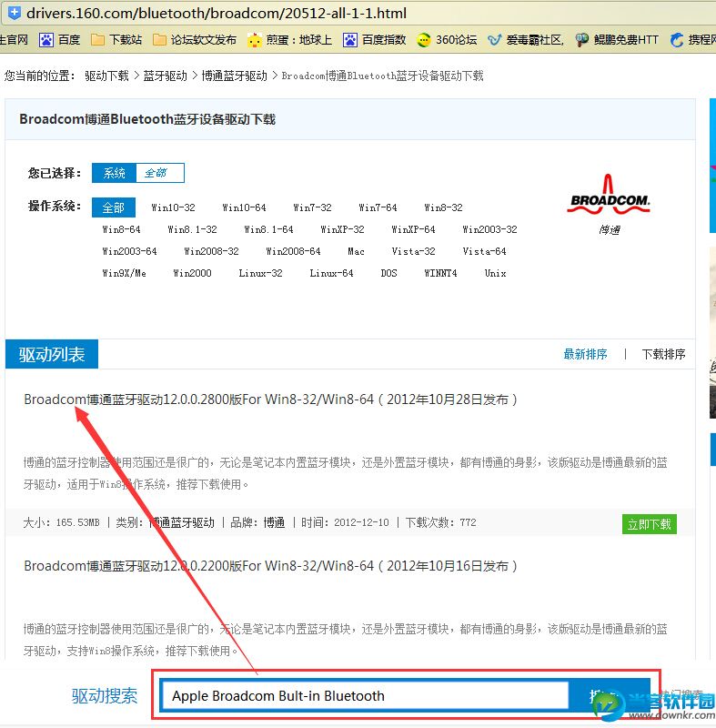The image size is (716, 728).
Task: Go to 博通蓝牙驱动 in the breadcrumb
Action: pos(235,76)
